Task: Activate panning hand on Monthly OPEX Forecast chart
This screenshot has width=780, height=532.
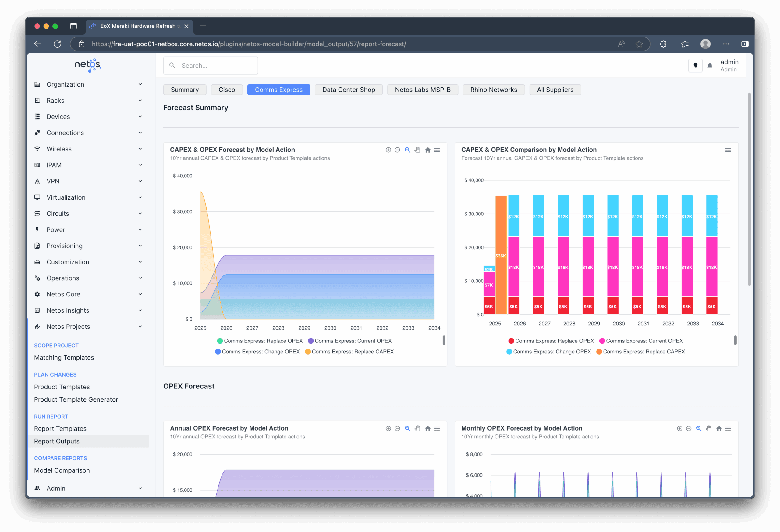Action: pos(708,429)
